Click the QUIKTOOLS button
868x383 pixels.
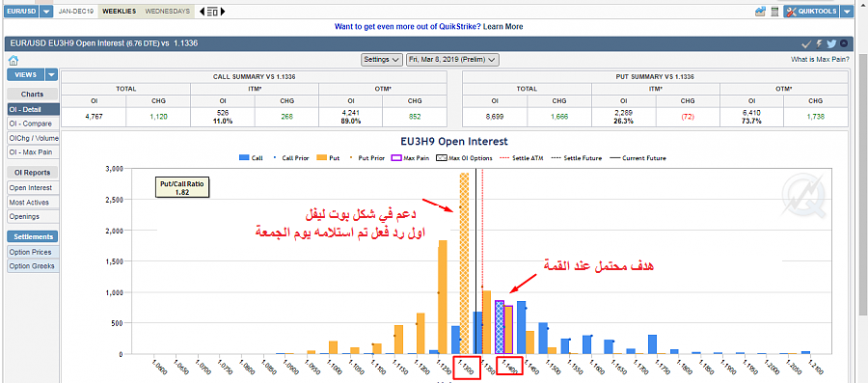[x=811, y=11]
